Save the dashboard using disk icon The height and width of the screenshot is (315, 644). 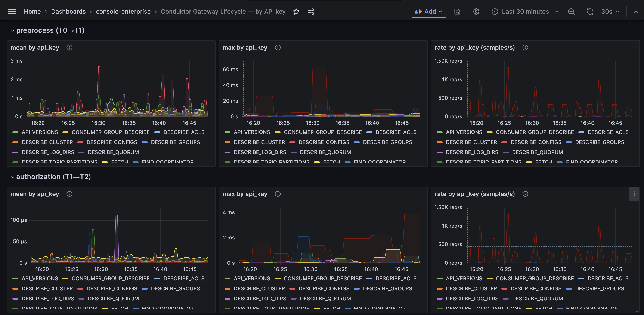point(457,12)
